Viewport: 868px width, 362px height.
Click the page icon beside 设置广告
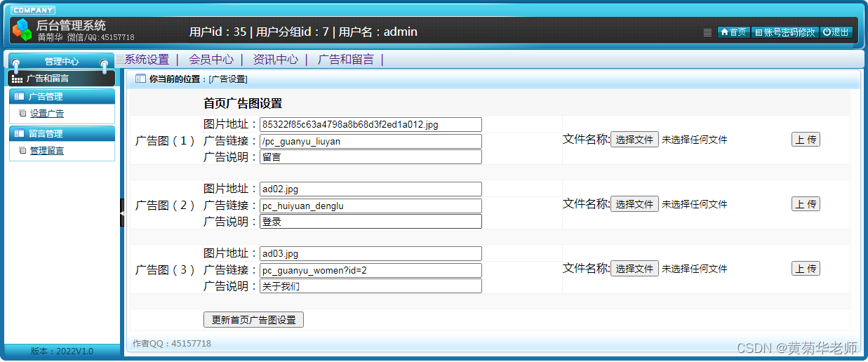coord(22,114)
